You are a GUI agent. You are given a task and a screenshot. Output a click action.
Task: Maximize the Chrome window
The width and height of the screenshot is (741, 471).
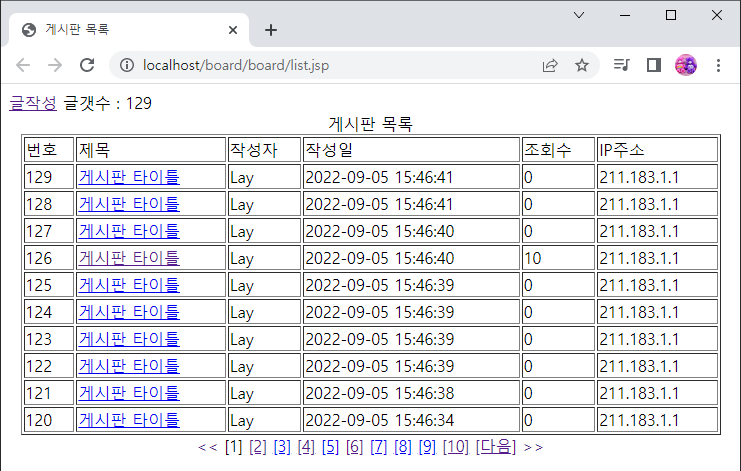[671, 15]
